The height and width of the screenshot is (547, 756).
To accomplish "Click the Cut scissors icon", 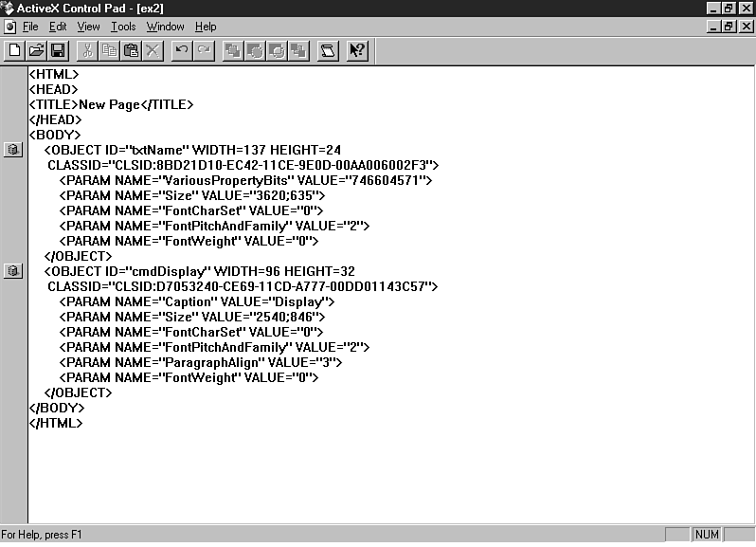I will [x=87, y=50].
